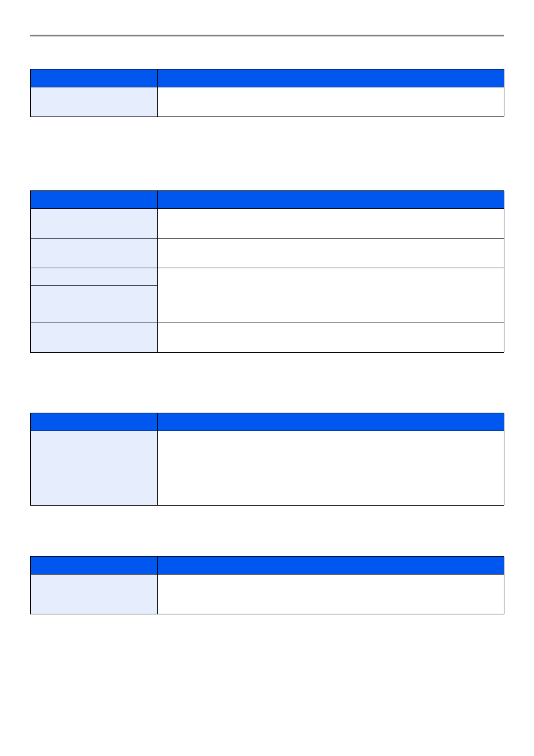Viewport: 534px width, 756px height.
Task: Select second table's first light-blue row cell
Action: [x=94, y=223]
